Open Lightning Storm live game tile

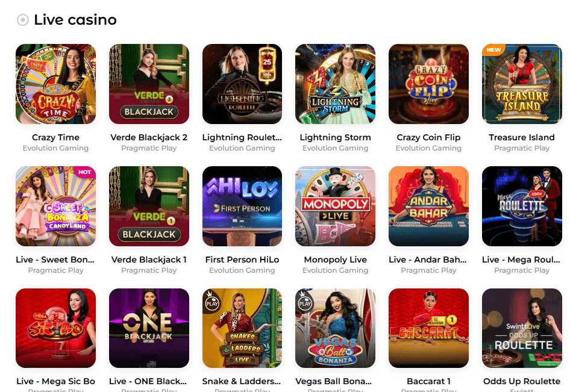click(335, 84)
